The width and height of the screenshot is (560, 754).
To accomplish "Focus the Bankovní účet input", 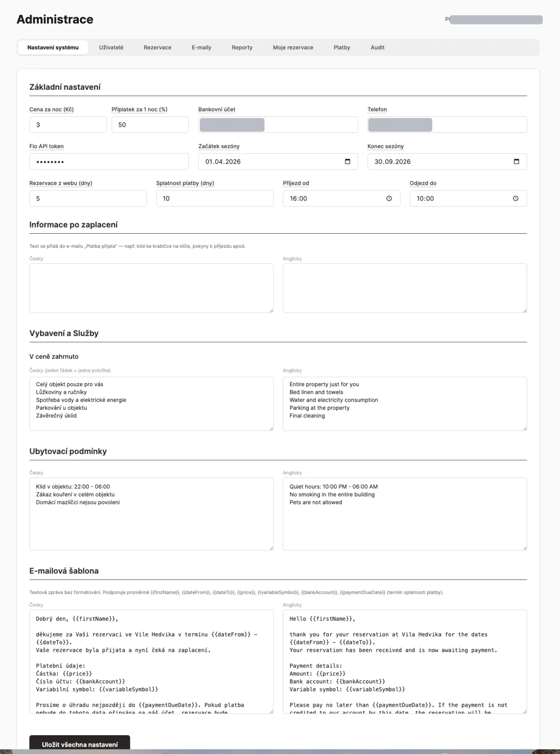I will [x=278, y=125].
